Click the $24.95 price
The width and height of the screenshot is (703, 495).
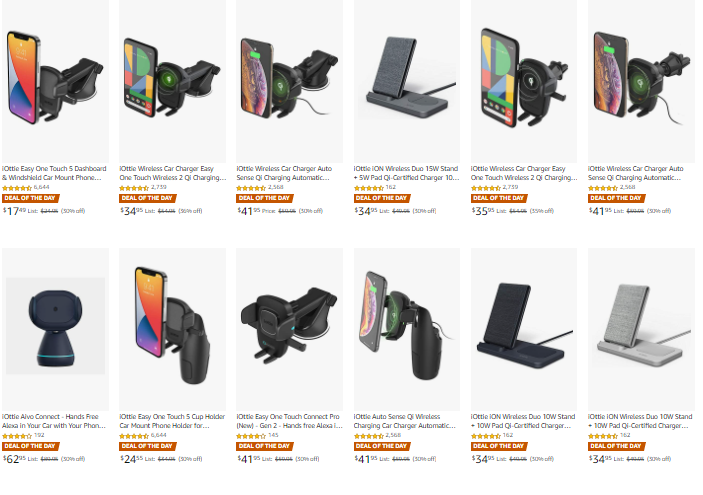pos(132,459)
